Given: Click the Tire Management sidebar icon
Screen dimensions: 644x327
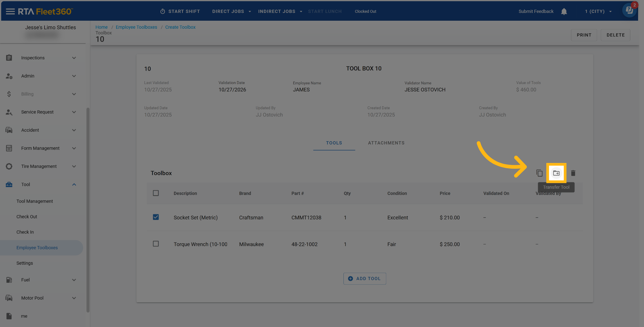Looking at the screenshot, I should point(9,166).
